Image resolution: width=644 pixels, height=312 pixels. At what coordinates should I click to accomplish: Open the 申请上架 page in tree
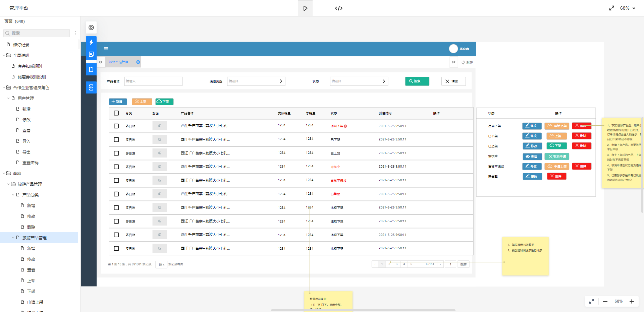(35, 302)
